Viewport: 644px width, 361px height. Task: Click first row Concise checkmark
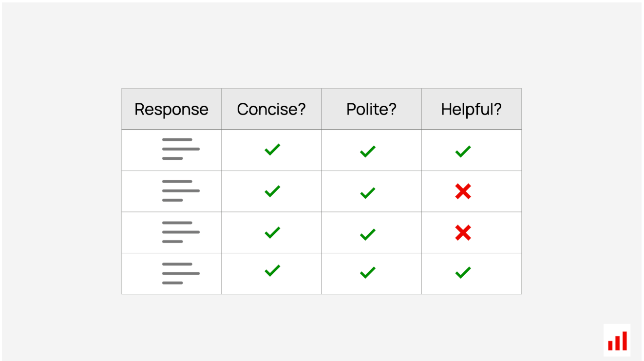272,149
